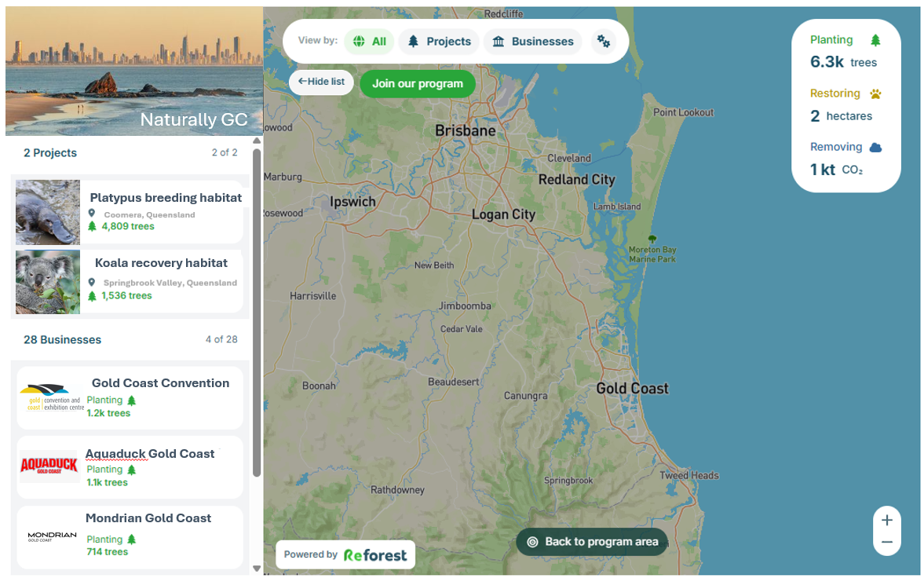The height and width of the screenshot is (578, 924).
Task: Click the tree icon in the Projects filter
Action: coord(413,42)
